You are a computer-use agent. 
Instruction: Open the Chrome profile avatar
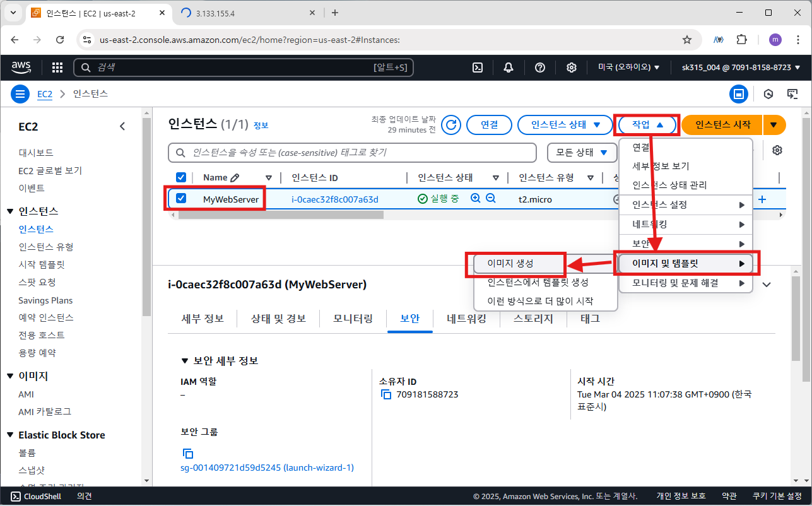coord(775,40)
